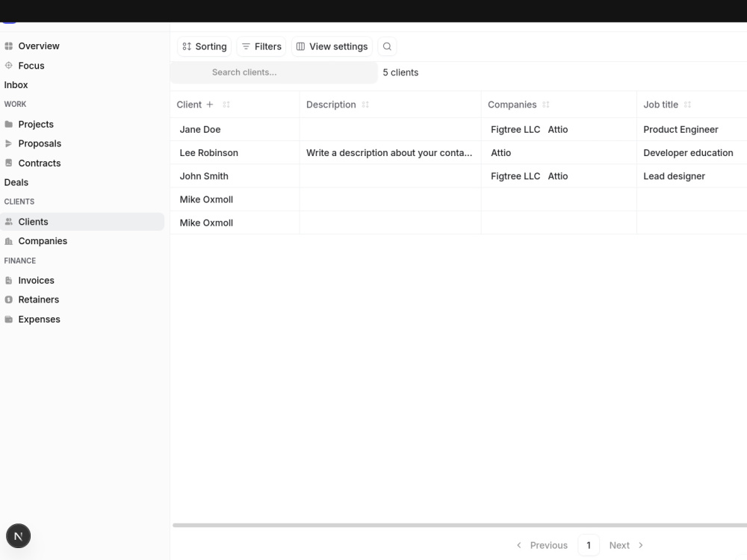Select the Product Engineer job title cell
This screenshot has height=560, width=747.
[681, 129]
